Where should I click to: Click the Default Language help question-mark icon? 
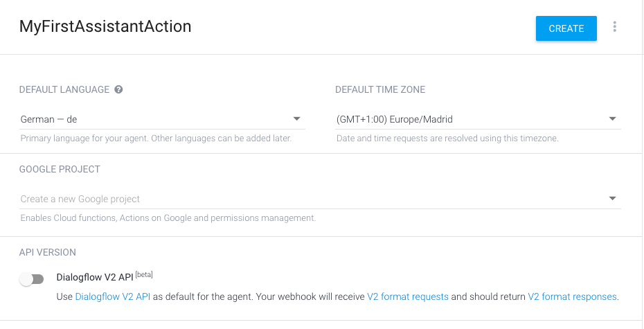pyautogui.click(x=118, y=89)
